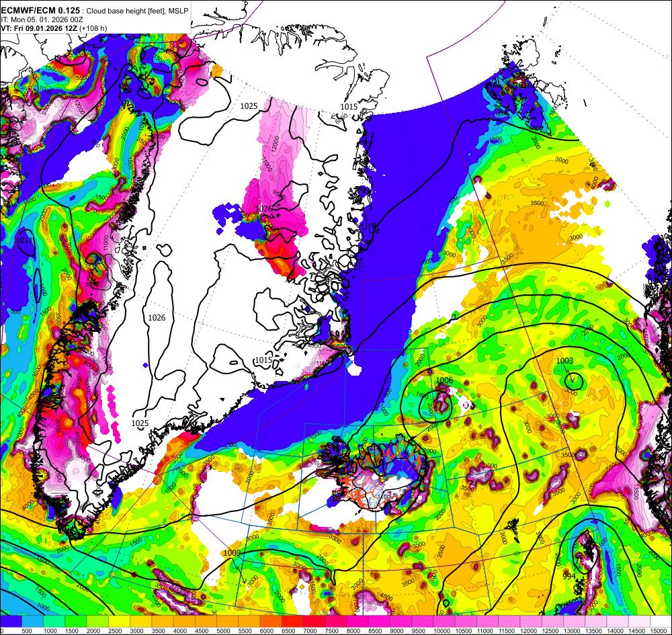Viewport: 672px width, 635px height.
Task: Click the '9000' value on the legend scale
Action: [x=397, y=631]
